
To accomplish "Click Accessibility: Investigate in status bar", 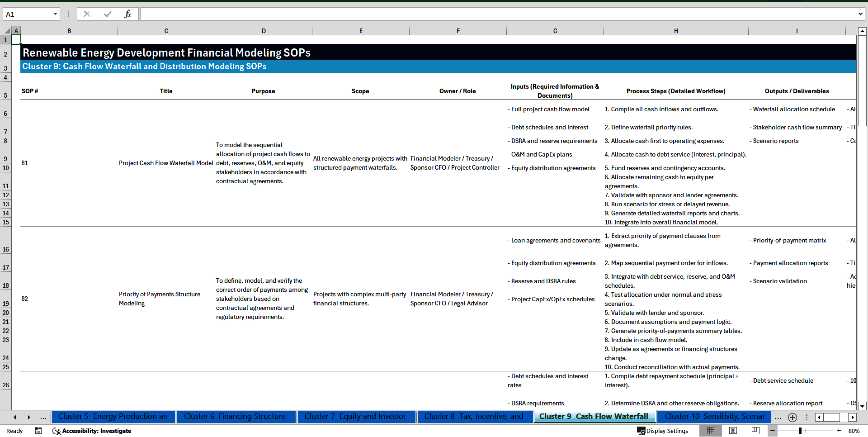I will (92, 431).
